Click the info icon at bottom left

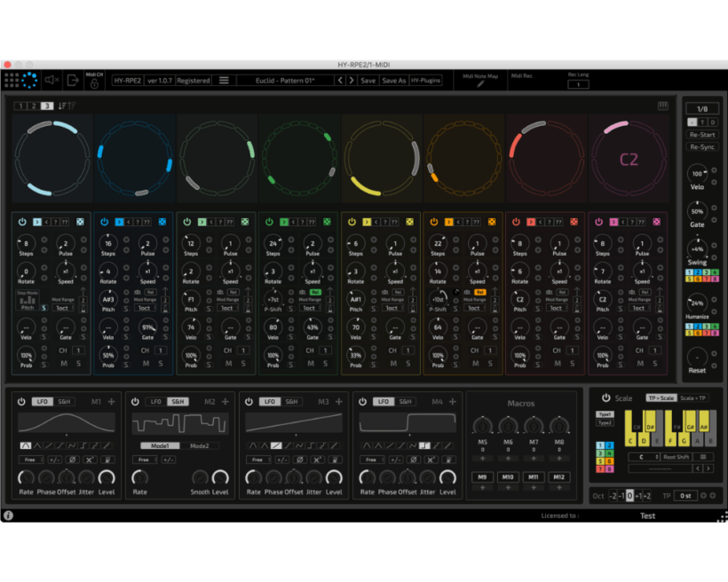(8, 515)
